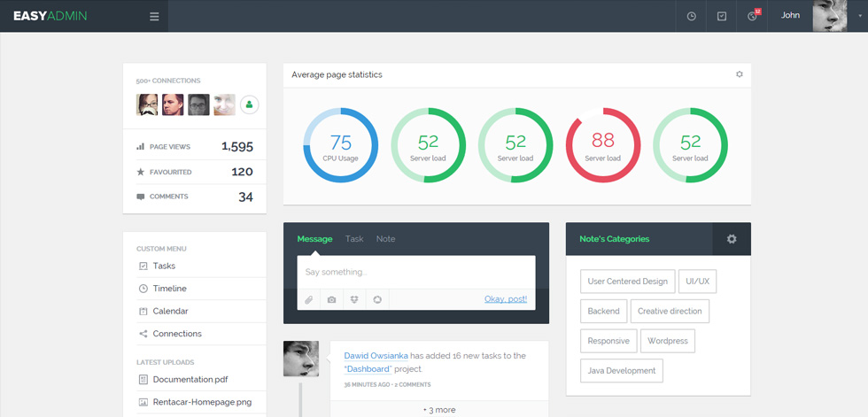Click the 120 favourited value
Image resolution: width=868 pixels, height=417 pixels.
[x=242, y=172]
